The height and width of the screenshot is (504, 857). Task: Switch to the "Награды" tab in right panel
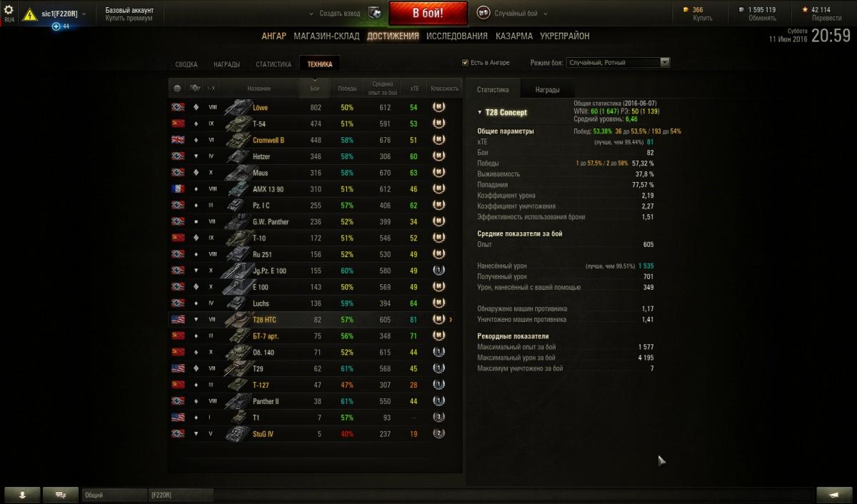coord(547,90)
